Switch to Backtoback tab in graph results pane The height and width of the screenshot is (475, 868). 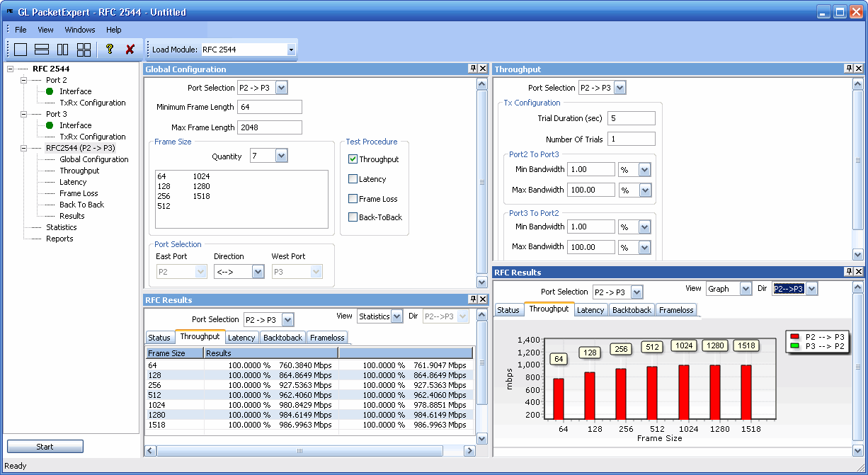tap(632, 310)
